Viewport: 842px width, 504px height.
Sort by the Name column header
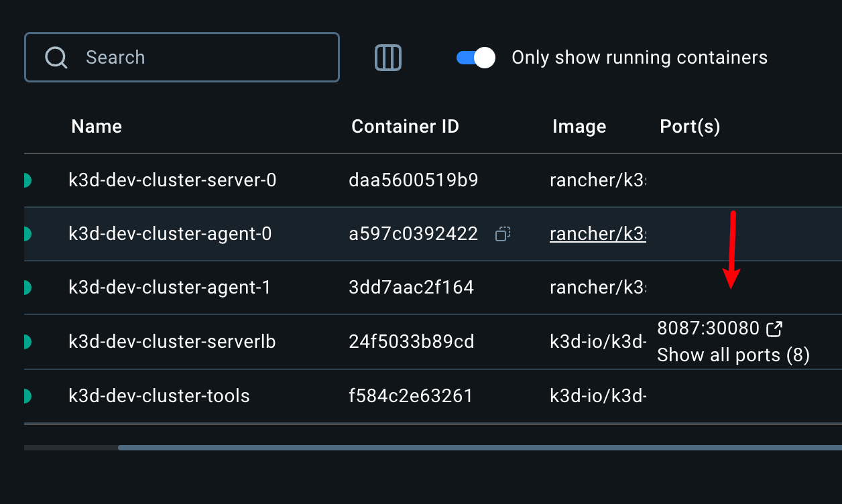click(97, 127)
